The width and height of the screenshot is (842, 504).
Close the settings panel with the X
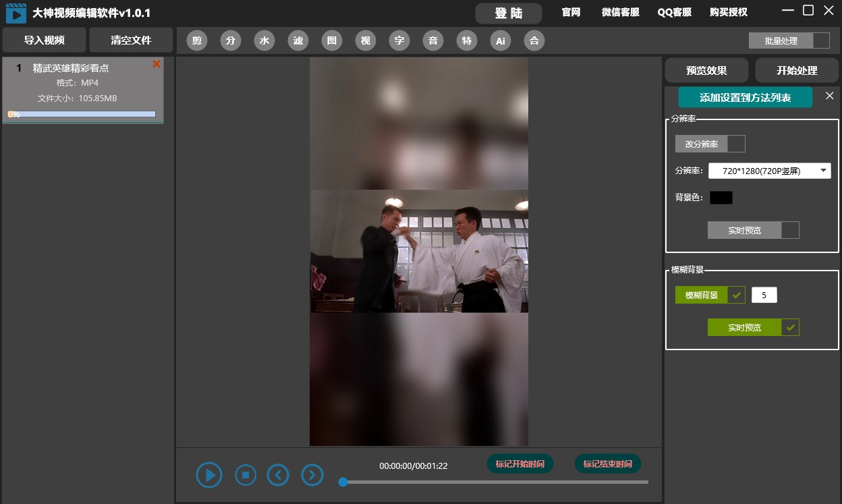point(830,96)
